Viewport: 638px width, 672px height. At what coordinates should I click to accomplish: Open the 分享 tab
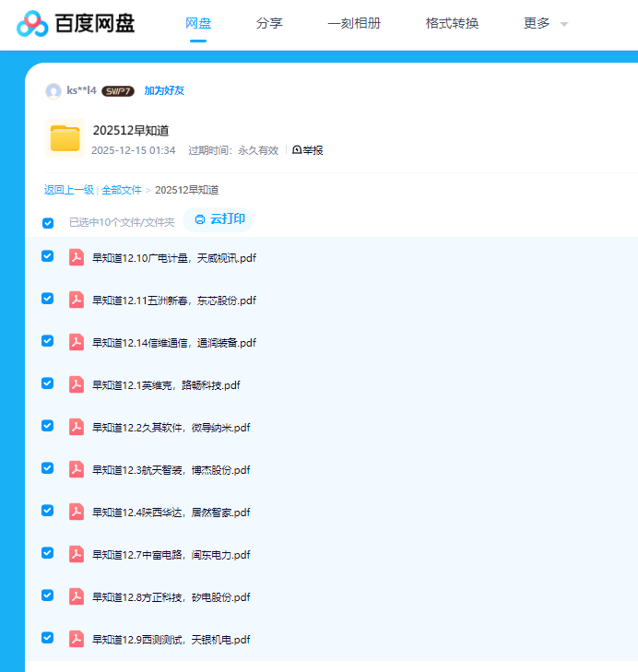click(269, 23)
